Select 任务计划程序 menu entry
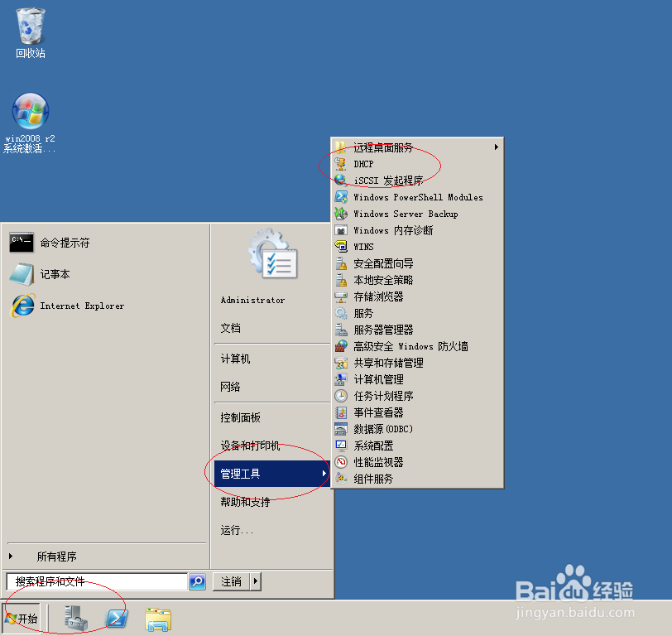Image resolution: width=672 pixels, height=636 pixels. pyautogui.click(x=417, y=396)
